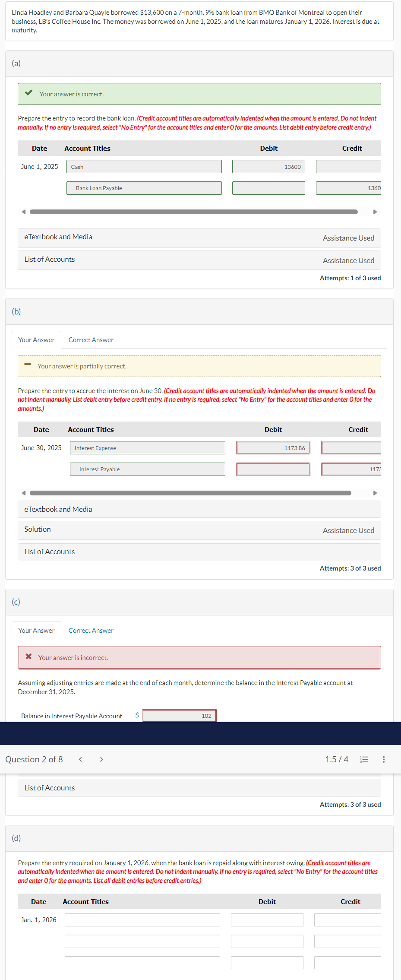Screen dimensions: 401x980
Task: Edit the Balance in Interest Payable amount field
Action: point(179,716)
